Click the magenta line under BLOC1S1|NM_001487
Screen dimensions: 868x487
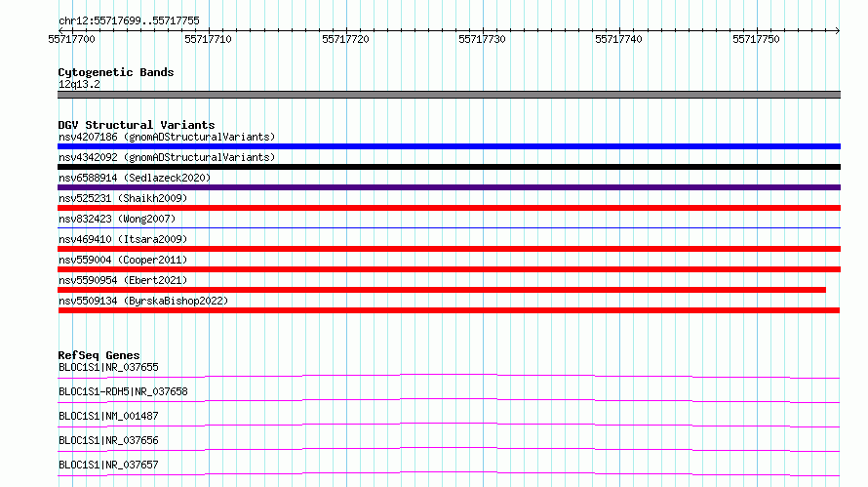point(449,425)
